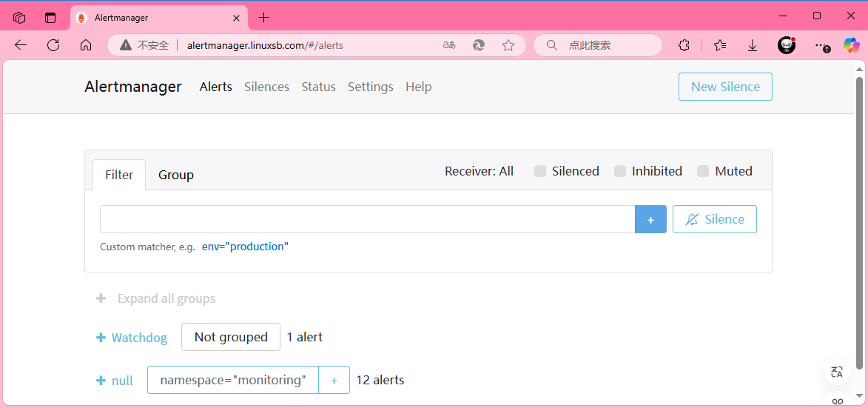This screenshot has height=408, width=868.
Task: Click the "1 alert" count text
Action: [x=304, y=337]
